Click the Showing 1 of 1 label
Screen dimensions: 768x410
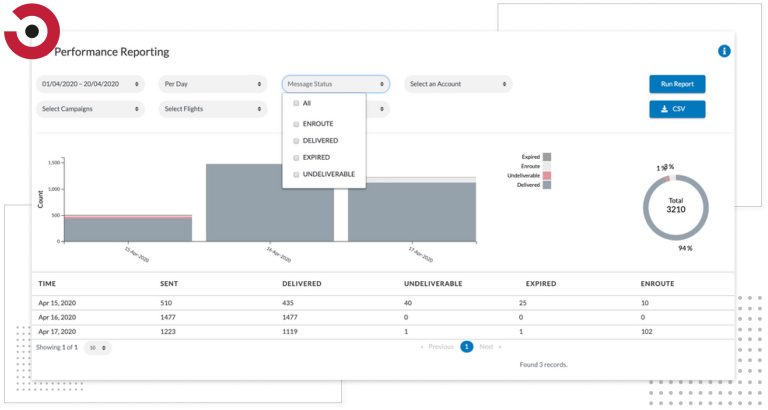pos(57,347)
